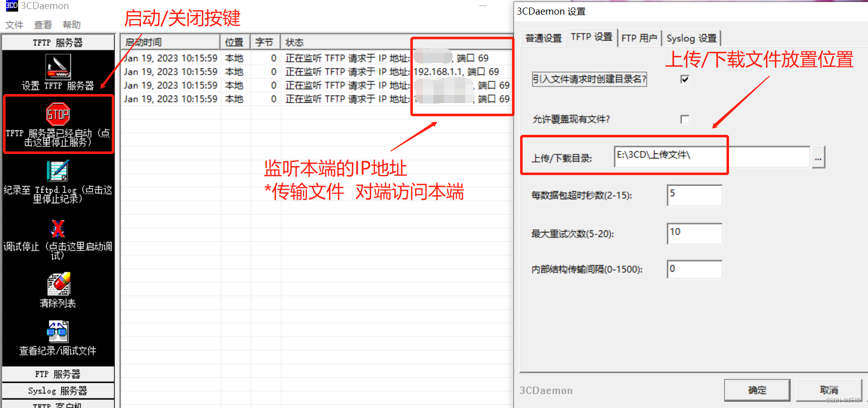Click the 取消 button

coord(829,390)
